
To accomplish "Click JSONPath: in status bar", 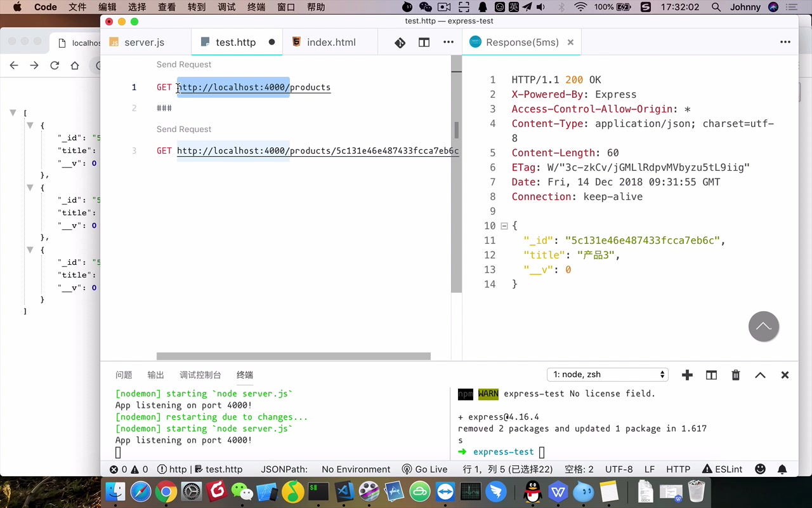I will click(x=284, y=469).
